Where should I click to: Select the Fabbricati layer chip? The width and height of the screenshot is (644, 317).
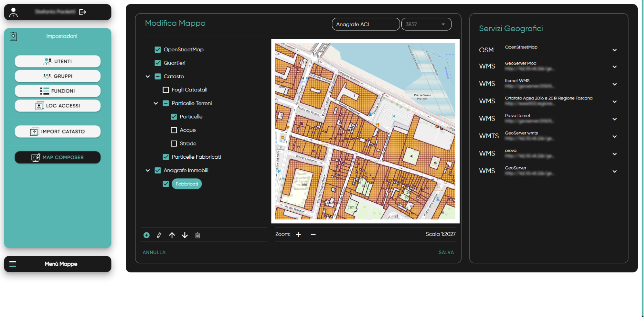(187, 184)
